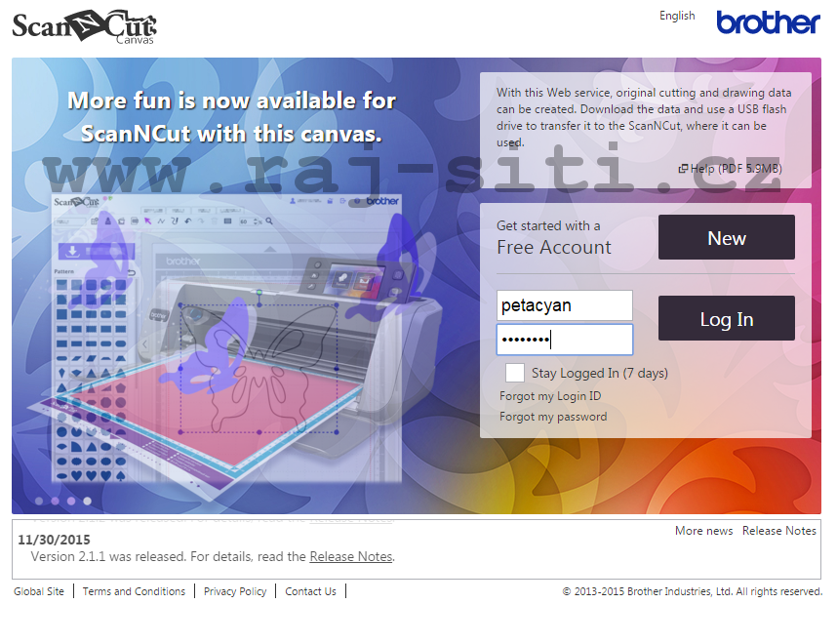837x644 pixels.
Task: Select the second carousel dot on the banner
Action: click(56, 501)
